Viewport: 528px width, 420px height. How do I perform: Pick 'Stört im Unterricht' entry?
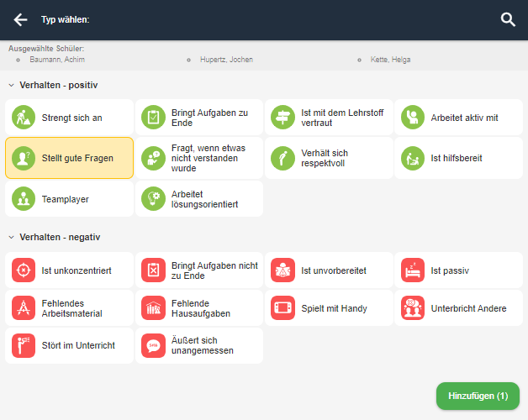click(70, 345)
